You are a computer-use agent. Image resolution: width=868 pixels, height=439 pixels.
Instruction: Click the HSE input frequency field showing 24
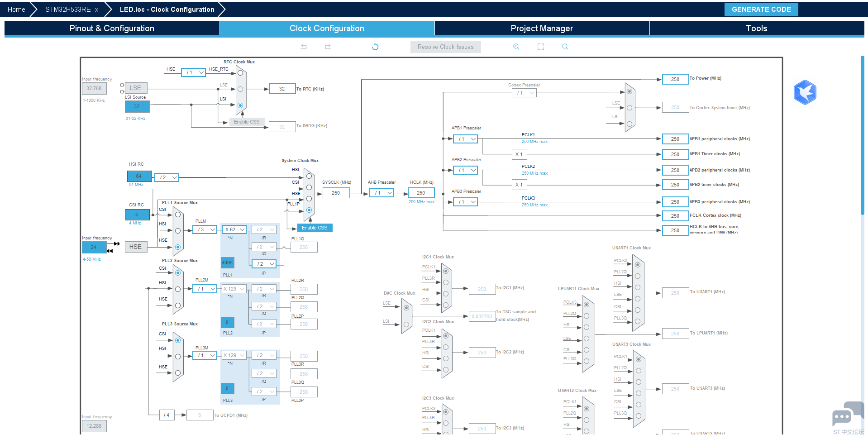(94, 247)
